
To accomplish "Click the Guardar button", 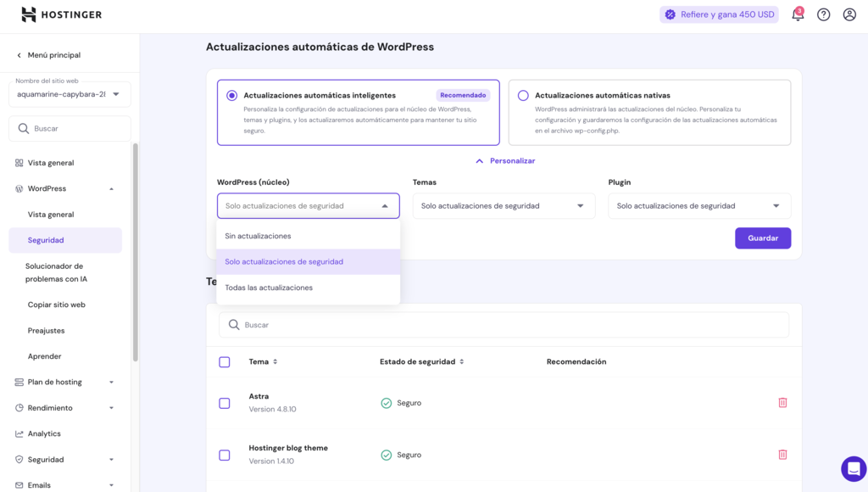I will coord(762,238).
